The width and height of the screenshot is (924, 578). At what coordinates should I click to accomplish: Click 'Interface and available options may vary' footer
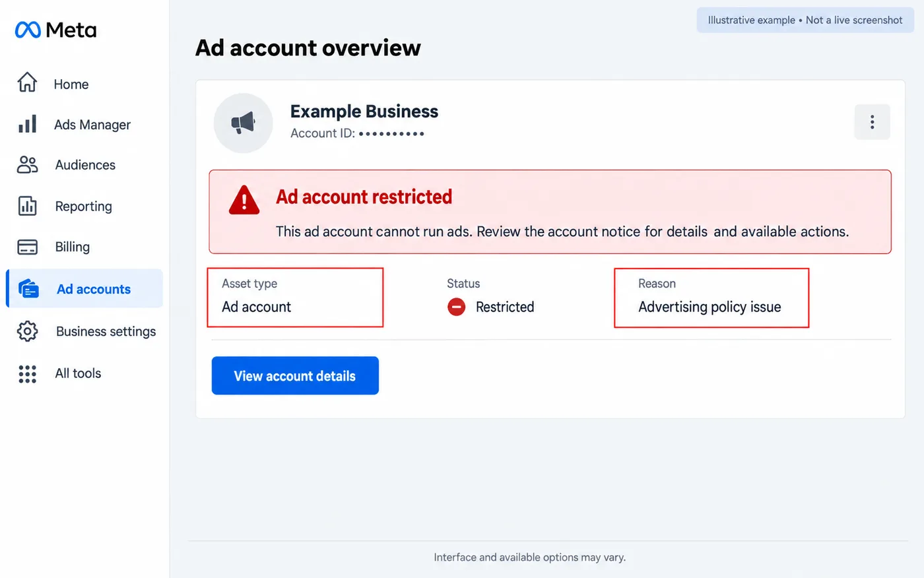[x=530, y=558]
